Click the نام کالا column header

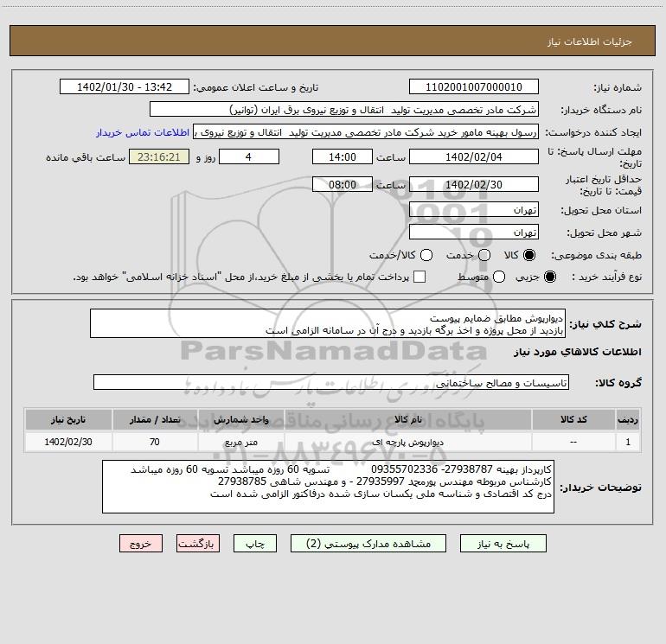(x=408, y=419)
